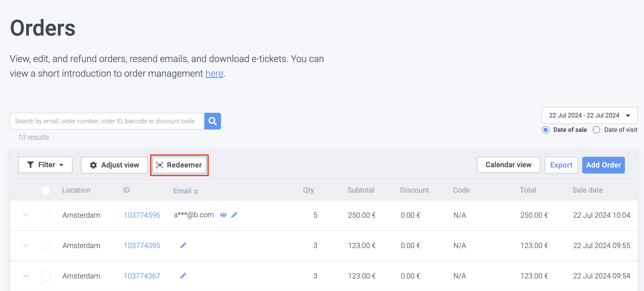Expand row details for order 103774367
644x291 pixels.
(x=26, y=276)
